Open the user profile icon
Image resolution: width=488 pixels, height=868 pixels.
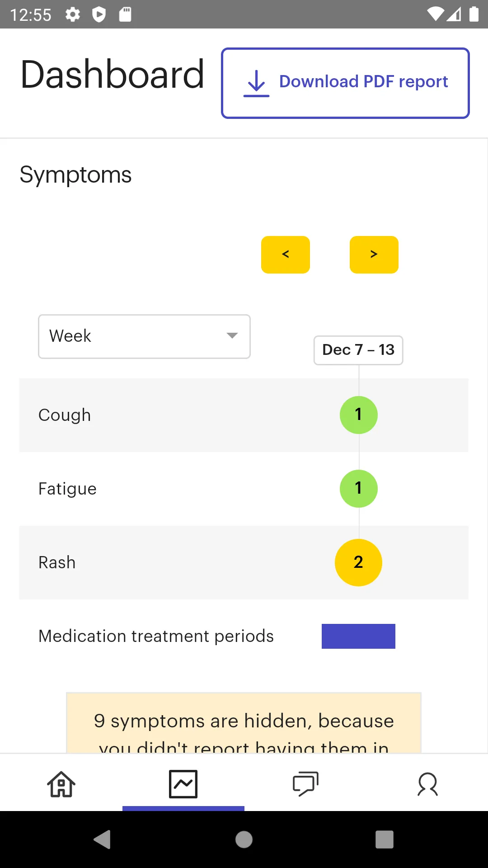pos(427,784)
